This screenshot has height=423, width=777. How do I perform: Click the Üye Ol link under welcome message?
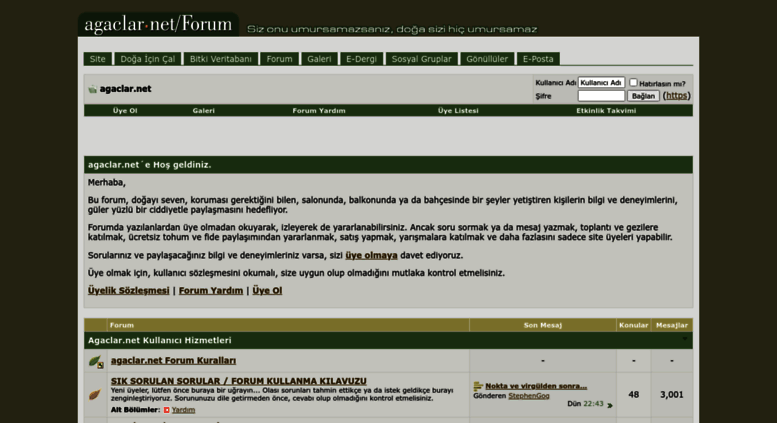point(267,291)
